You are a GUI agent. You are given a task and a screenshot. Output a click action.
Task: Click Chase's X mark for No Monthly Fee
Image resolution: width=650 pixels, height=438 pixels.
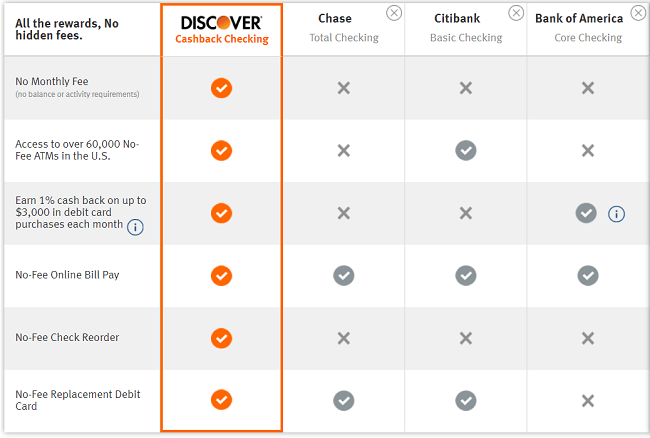(x=343, y=88)
